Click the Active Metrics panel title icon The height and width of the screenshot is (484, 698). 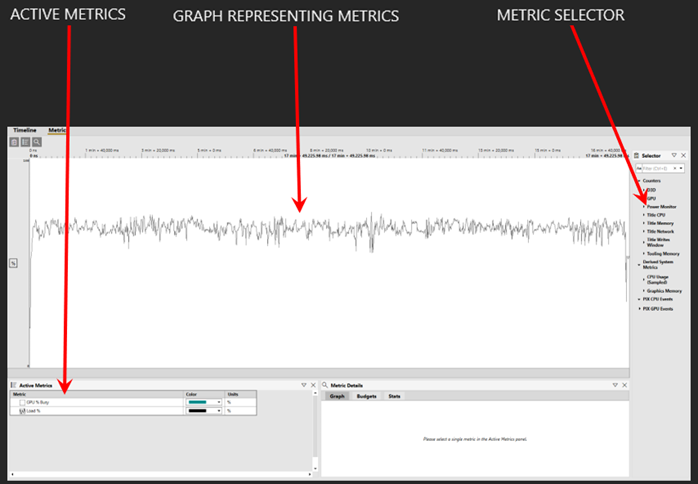tap(13, 385)
